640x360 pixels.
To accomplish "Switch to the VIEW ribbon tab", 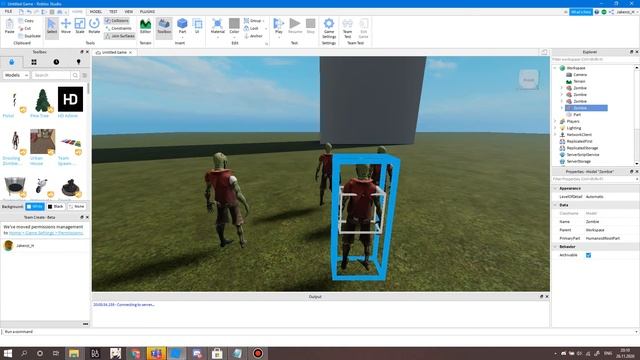I will (x=129, y=11).
